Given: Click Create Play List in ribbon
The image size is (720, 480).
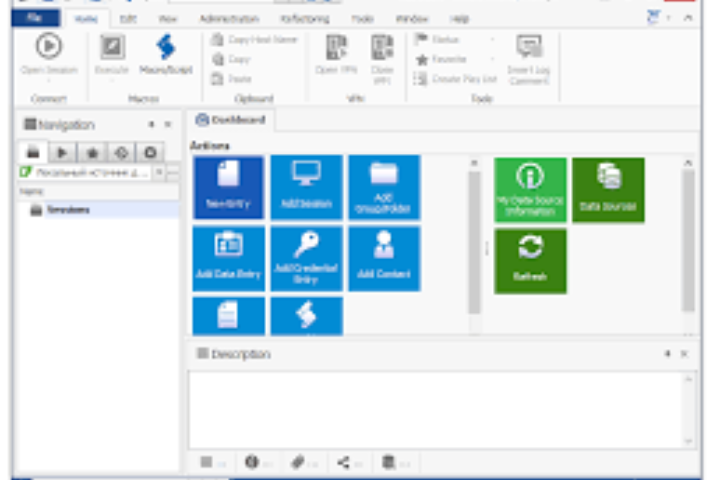Looking at the screenshot, I should click(x=455, y=79).
